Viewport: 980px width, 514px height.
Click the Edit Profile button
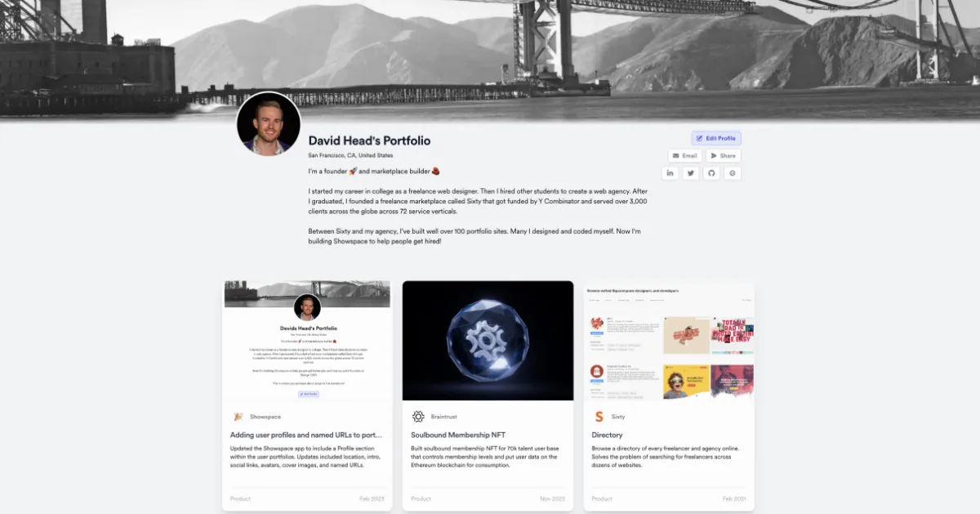coord(716,138)
